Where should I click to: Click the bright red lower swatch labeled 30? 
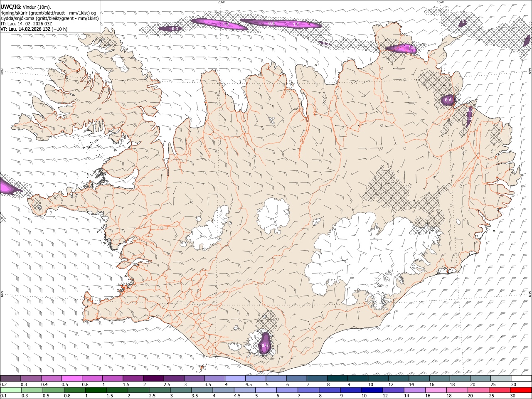(x=520, y=390)
